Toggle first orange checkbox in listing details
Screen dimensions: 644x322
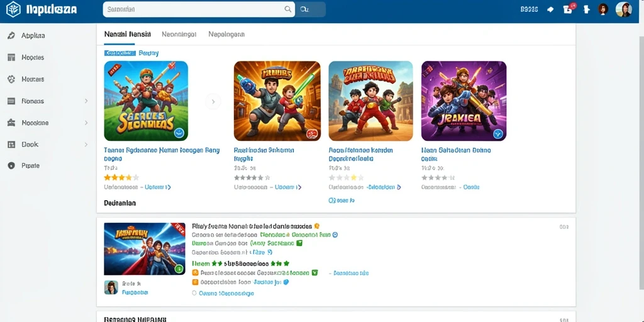[x=195, y=273]
